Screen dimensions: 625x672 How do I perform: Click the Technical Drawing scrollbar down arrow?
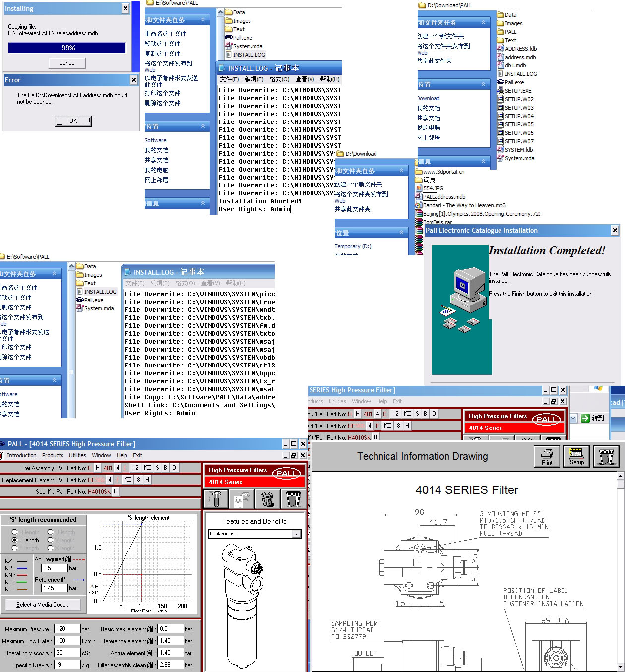[x=621, y=667]
